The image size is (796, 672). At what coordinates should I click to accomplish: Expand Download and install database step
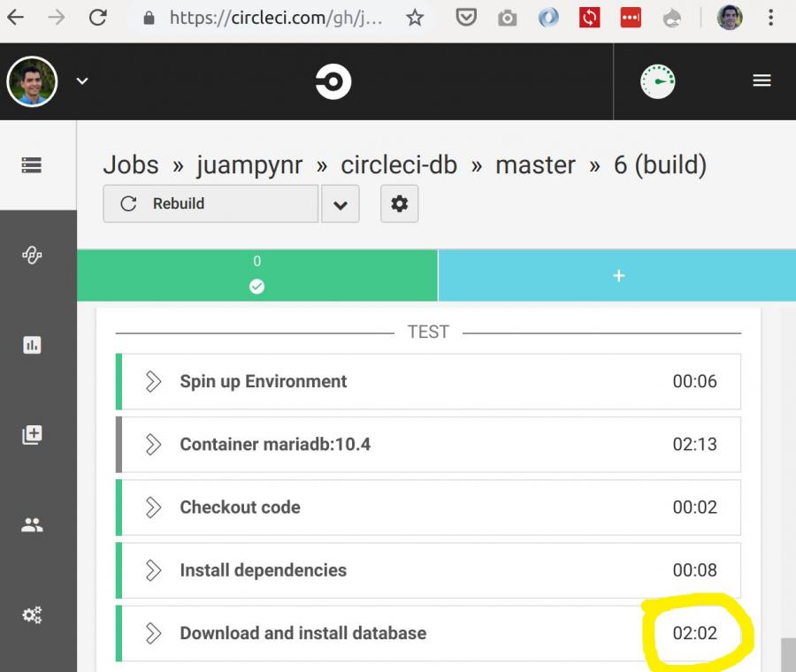pos(428,633)
